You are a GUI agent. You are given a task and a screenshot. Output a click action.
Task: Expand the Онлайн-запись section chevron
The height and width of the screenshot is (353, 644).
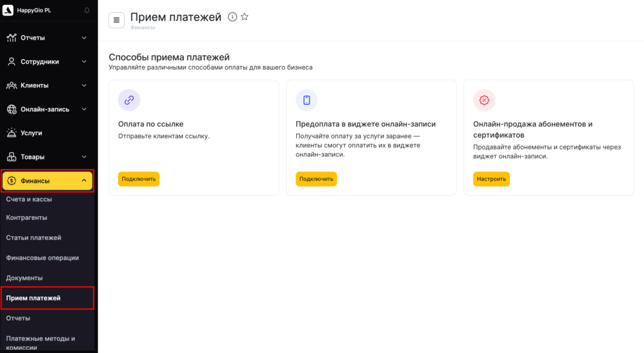click(x=84, y=109)
